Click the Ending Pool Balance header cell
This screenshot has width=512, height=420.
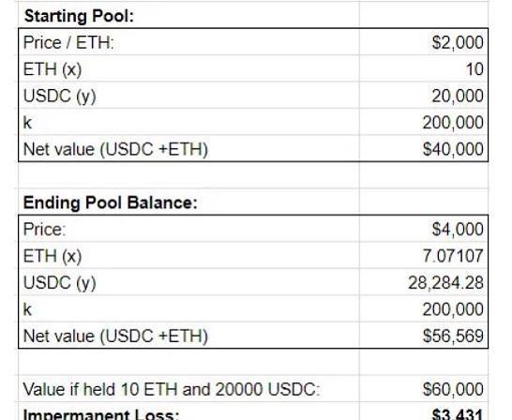188,202
